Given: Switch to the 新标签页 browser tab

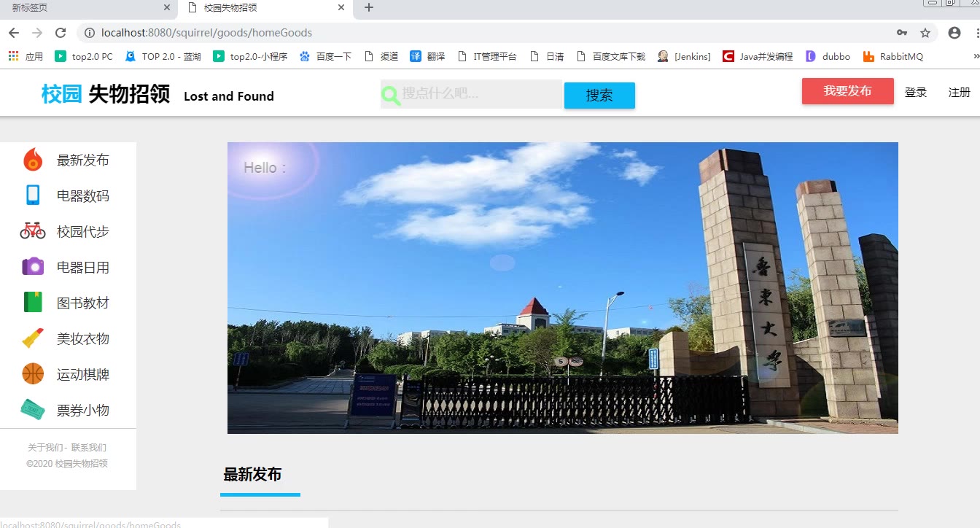Looking at the screenshot, I should tap(86, 8).
